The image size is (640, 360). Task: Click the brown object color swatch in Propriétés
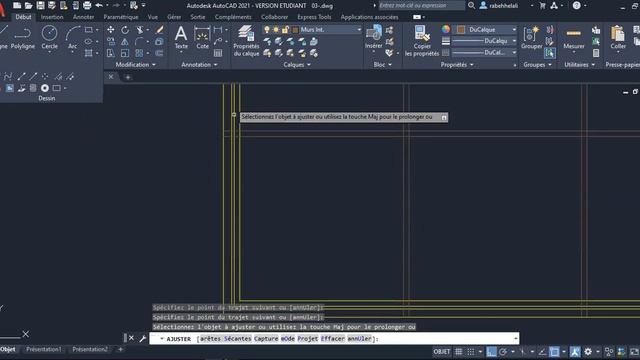point(461,30)
